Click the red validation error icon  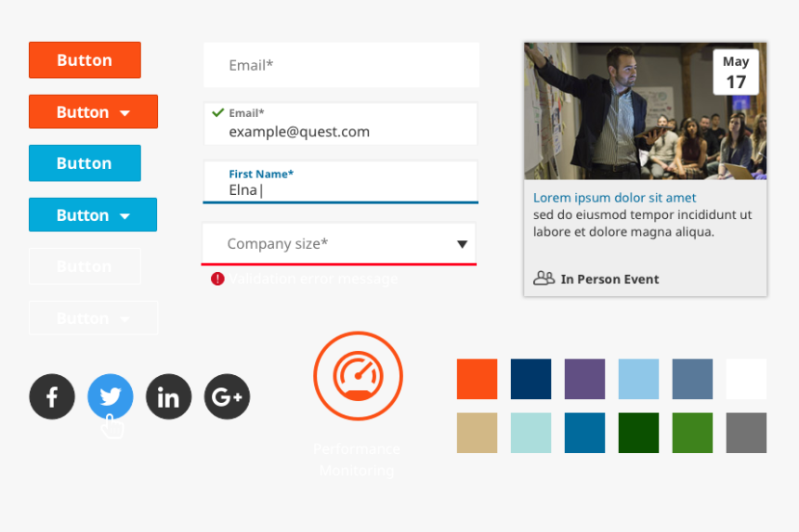tap(217, 279)
